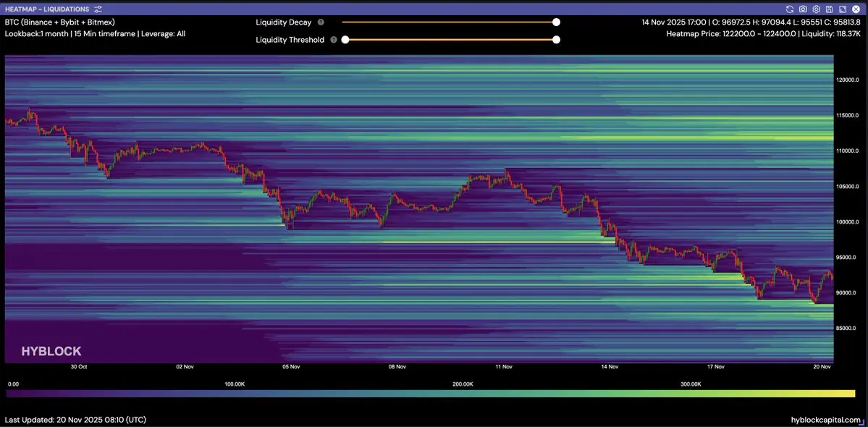Click the HYBLOCK watermark logo
Viewport: 868px width, 427px height.
51,351
